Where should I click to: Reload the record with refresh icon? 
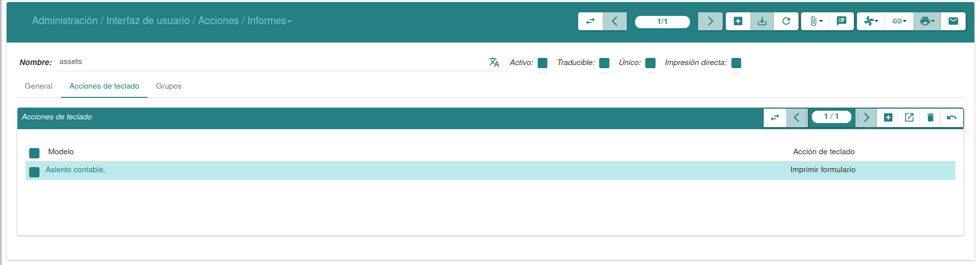786,21
